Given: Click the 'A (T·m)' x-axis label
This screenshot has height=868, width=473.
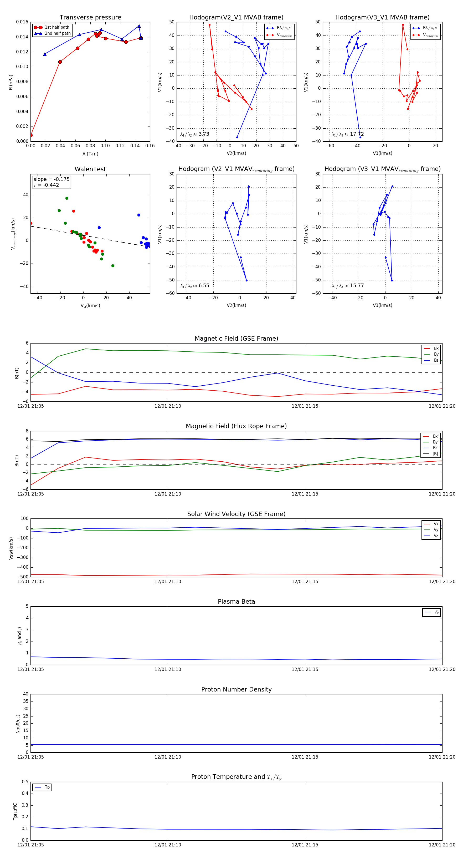Looking at the screenshot, I should click(x=90, y=154).
